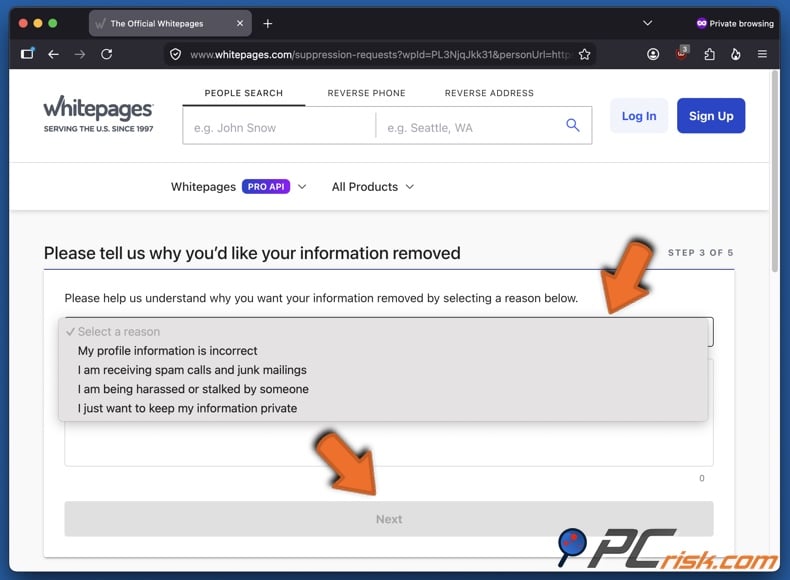Select the 'Select a reason' placeholder option
Viewport: 790px width, 580px height.
point(383,332)
